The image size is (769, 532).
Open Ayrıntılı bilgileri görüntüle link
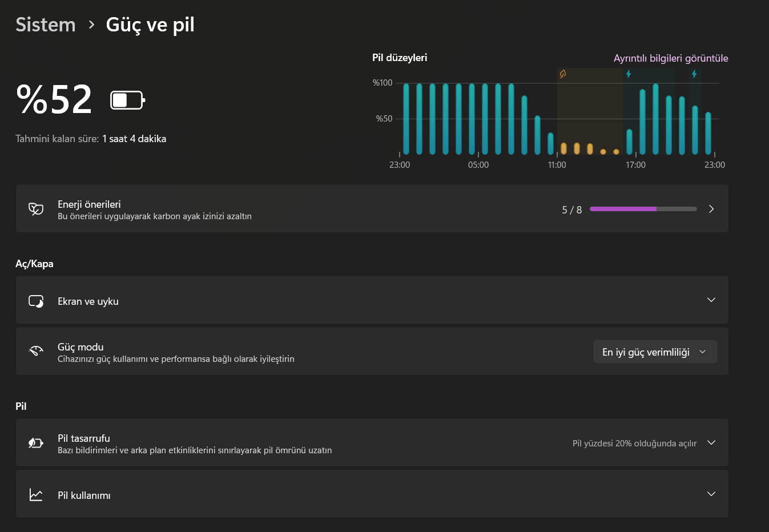point(670,58)
